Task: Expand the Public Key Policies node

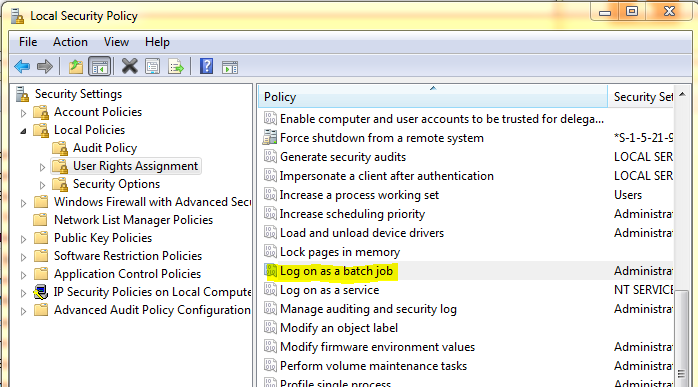Action: [x=24, y=239]
